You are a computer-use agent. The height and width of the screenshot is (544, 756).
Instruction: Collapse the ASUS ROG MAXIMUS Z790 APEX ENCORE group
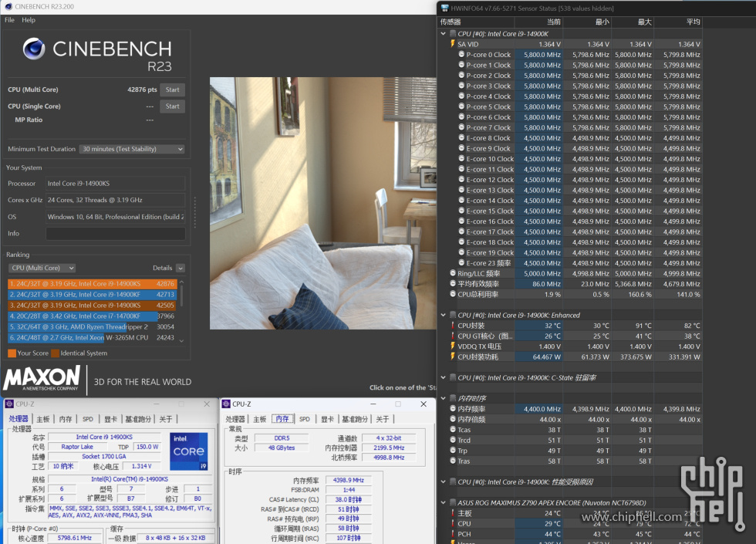443,502
